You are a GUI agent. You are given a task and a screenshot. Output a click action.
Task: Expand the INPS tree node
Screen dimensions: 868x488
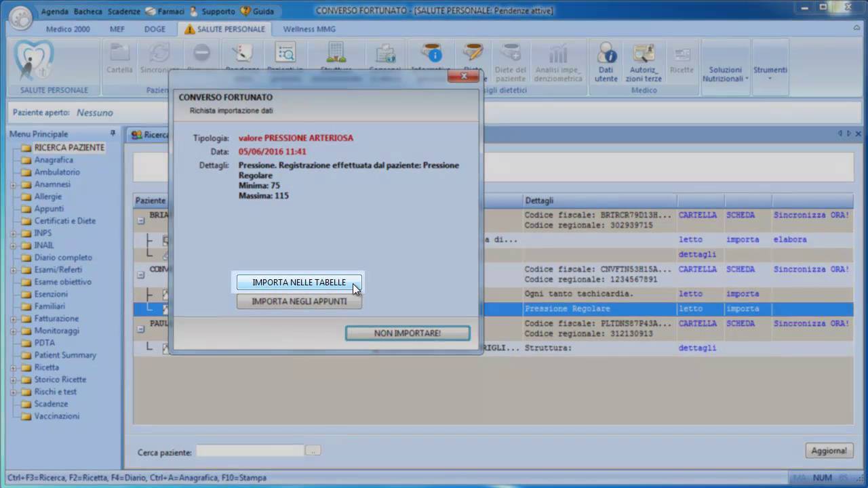pyautogui.click(x=13, y=233)
